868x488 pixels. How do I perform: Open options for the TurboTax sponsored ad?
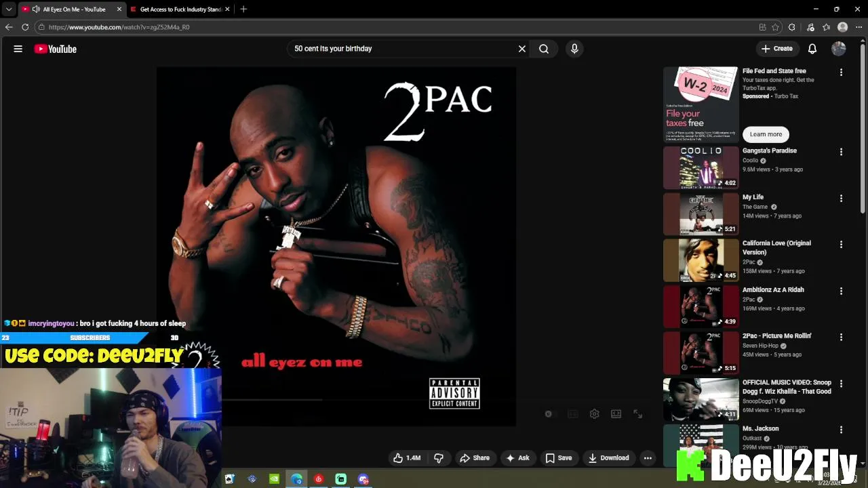(841, 72)
